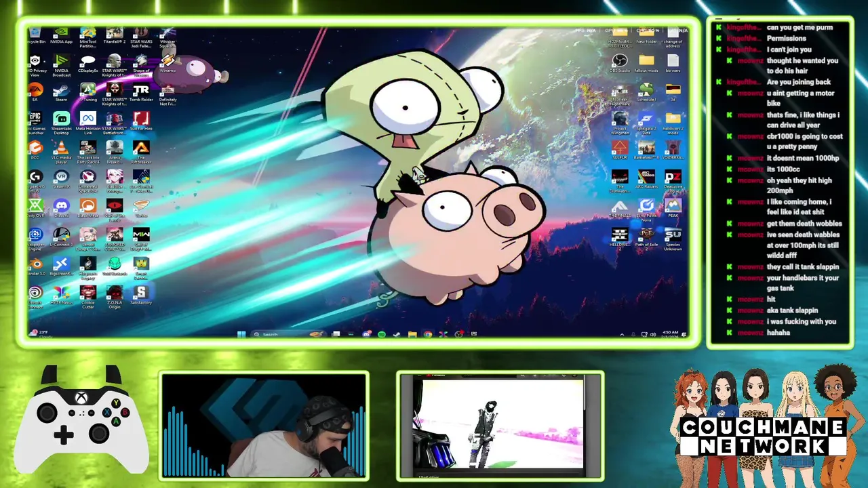The image size is (868, 488).
Task: Open The Riftbreaker shortcut
Action: tap(141, 152)
